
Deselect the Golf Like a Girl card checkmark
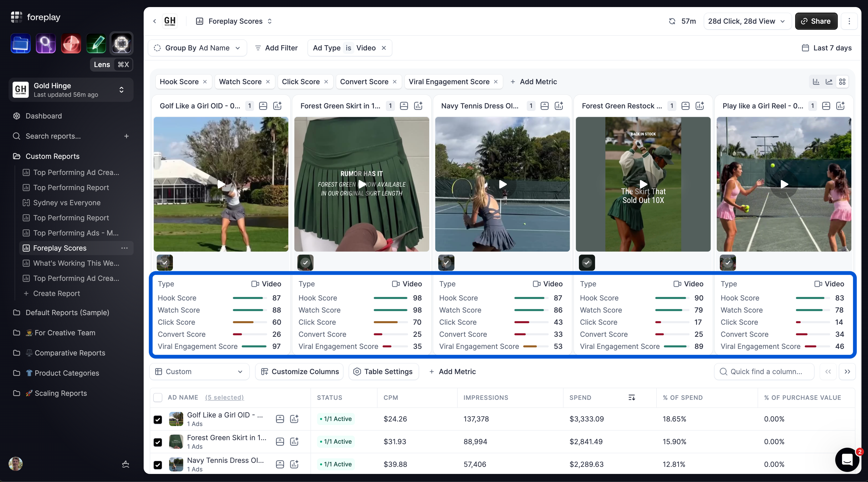point(165,263)
